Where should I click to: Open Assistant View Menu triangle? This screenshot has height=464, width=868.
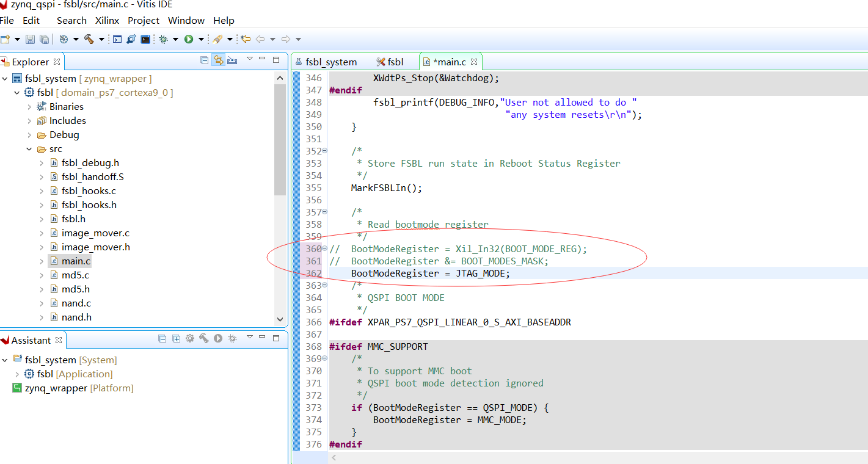[x=250, y=337]
